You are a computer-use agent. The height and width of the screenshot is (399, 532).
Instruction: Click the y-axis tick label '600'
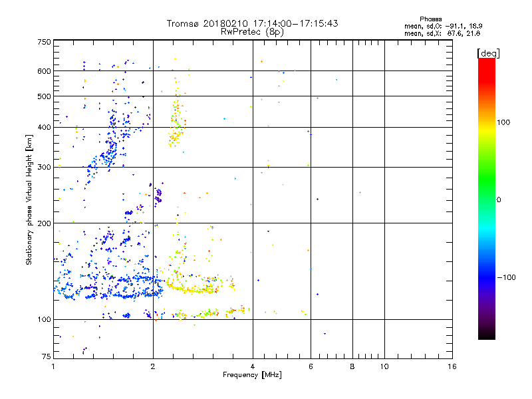point(44,71)
